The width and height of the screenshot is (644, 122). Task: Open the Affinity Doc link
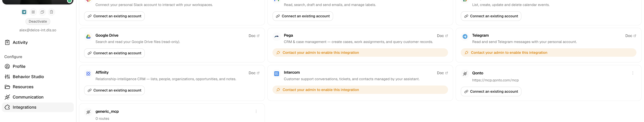coord(254,73)
